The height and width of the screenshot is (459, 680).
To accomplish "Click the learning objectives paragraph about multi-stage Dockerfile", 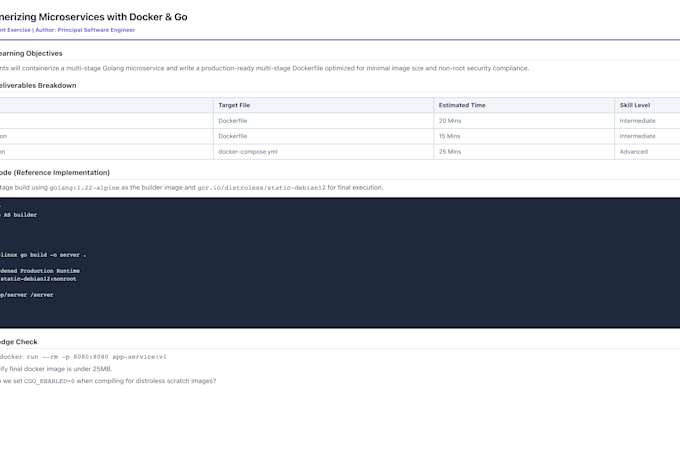I will 265,68.
